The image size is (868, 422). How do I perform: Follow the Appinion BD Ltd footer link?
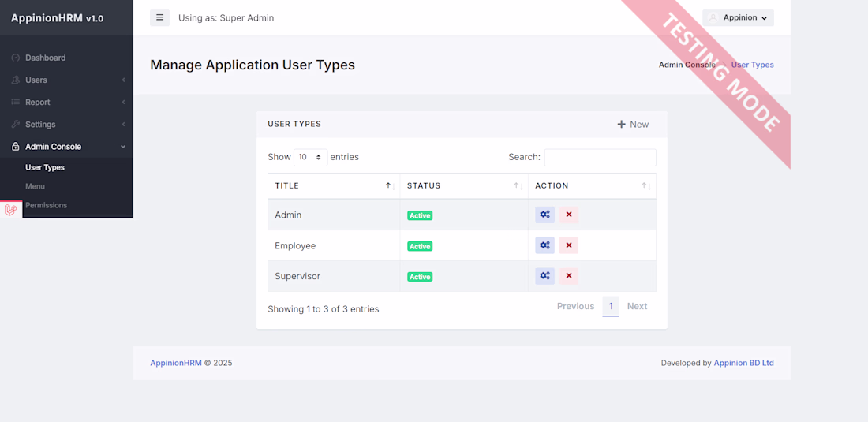(743, 363)
